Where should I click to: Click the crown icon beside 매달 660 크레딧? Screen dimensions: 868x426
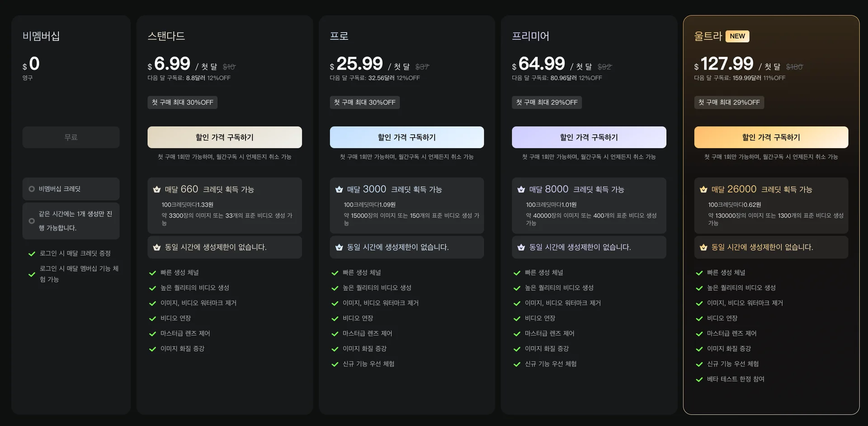[x=157, y=189]
